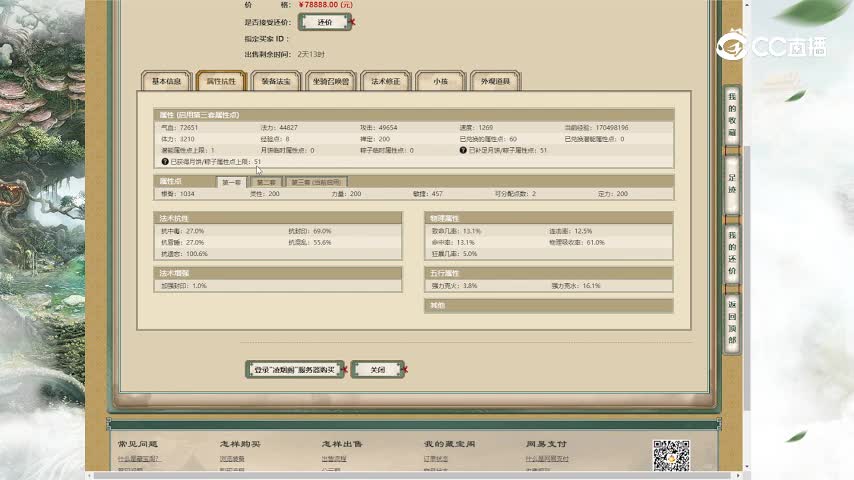Select the 第一套 attribute set tab
Viewport: 854px width, 480px height.
pos(232,182)
